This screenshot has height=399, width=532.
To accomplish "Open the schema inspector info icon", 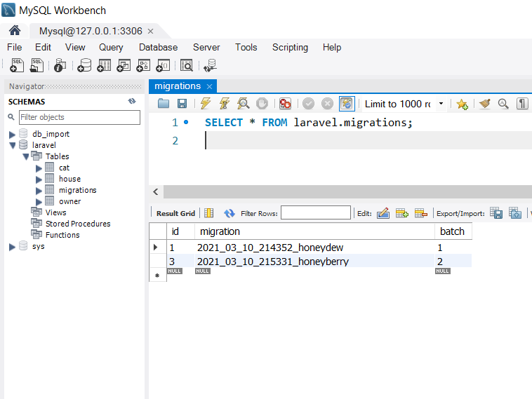I will tap(60, 65).
